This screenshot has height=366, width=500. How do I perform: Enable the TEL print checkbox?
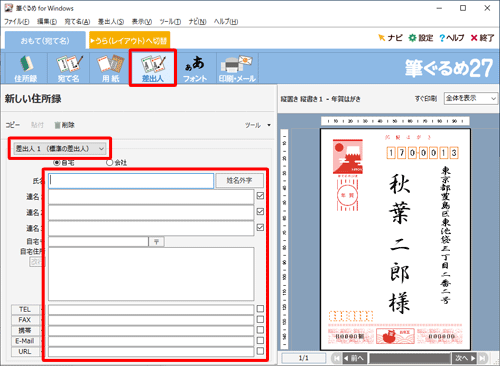(x=260, y=309)
